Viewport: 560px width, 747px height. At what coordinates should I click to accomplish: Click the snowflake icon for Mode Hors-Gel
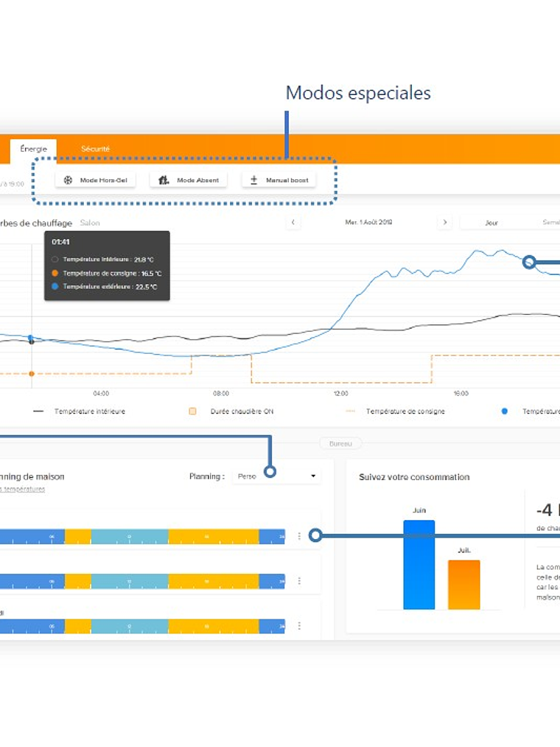click(68, 180)
